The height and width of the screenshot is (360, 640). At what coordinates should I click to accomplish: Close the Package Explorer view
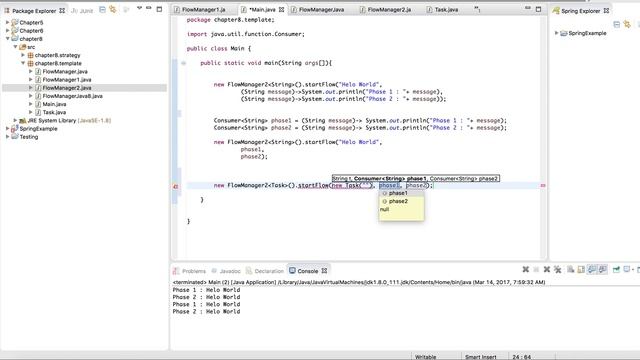[62, 11]
